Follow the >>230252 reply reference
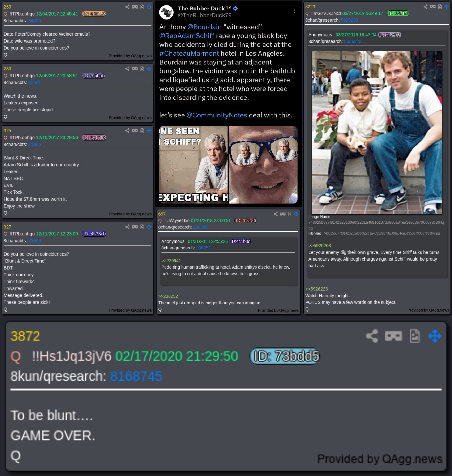 pyautogui.click(x=168, y=296)
